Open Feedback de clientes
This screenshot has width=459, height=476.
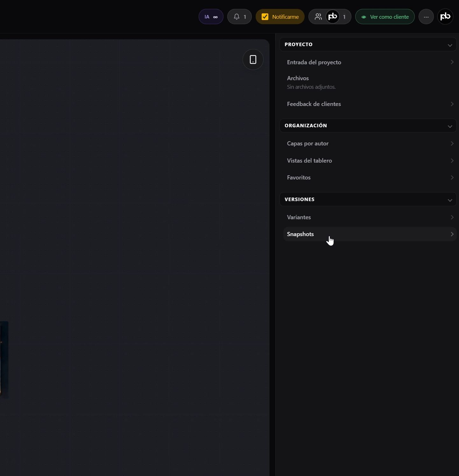[370, 104]
